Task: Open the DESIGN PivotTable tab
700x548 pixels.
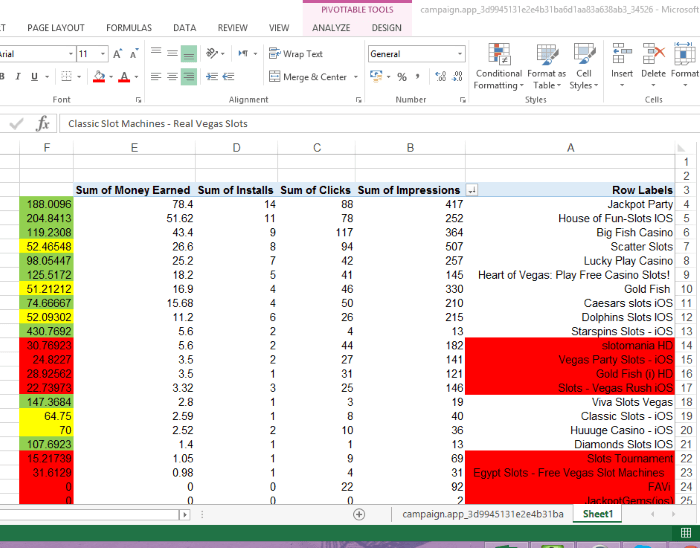Action: 387,28
